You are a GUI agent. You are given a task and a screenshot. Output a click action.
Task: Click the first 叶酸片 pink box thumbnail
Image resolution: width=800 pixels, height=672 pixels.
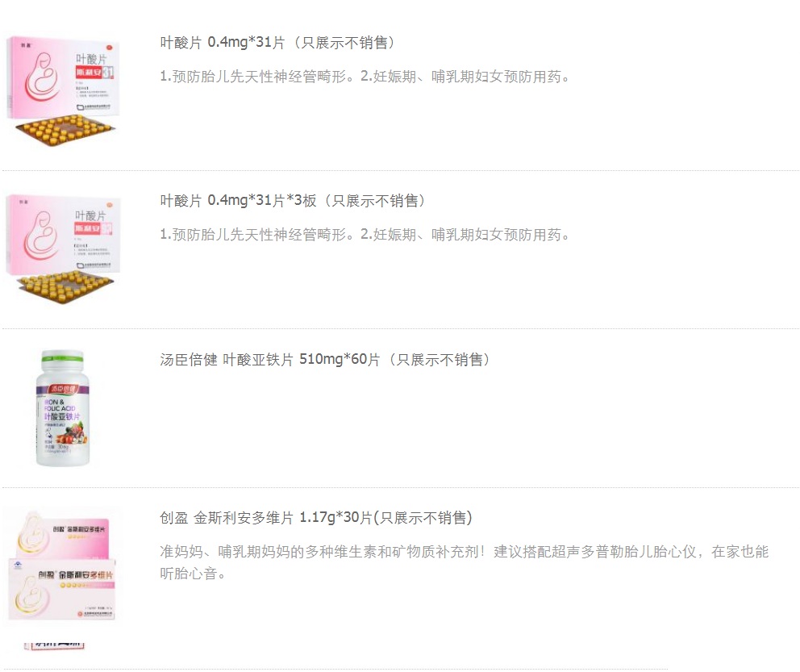pos(63,92)
